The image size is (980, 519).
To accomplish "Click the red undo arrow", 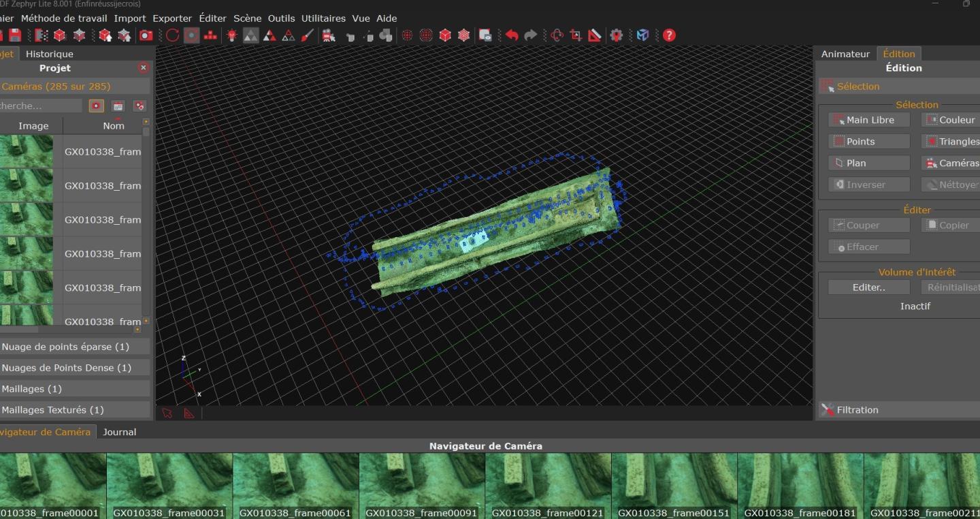I will pyautogui.click(x=512, y=35).
